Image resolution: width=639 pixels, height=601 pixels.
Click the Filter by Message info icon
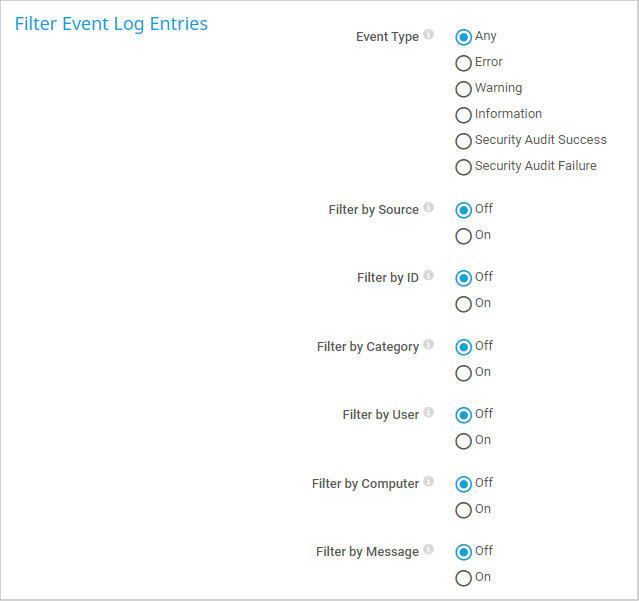click(x=429, y=550)
